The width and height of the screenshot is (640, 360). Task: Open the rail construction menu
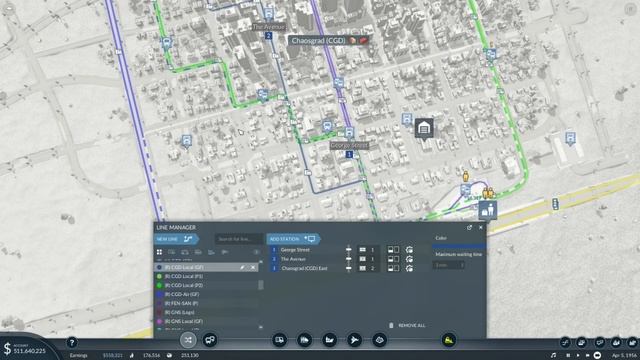click(304, 340)
